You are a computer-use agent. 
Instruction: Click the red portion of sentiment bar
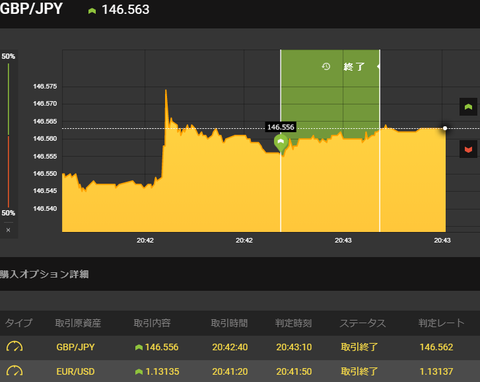pos(8,171)
